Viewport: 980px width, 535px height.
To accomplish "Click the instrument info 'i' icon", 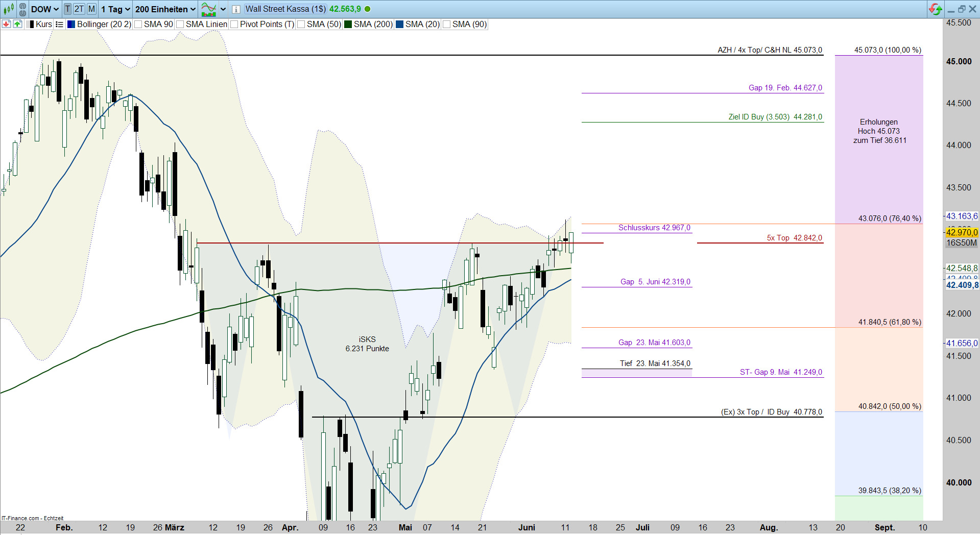I will coord(236,9).
